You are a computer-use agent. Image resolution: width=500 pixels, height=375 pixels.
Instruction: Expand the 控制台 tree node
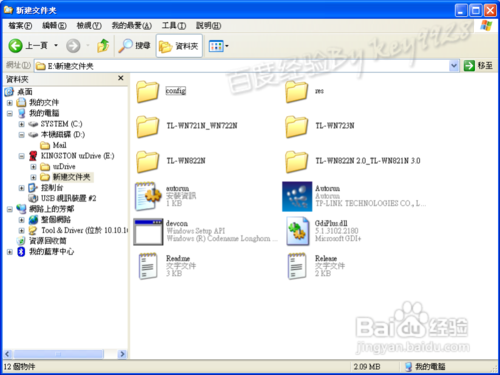(x=21, y=188)
